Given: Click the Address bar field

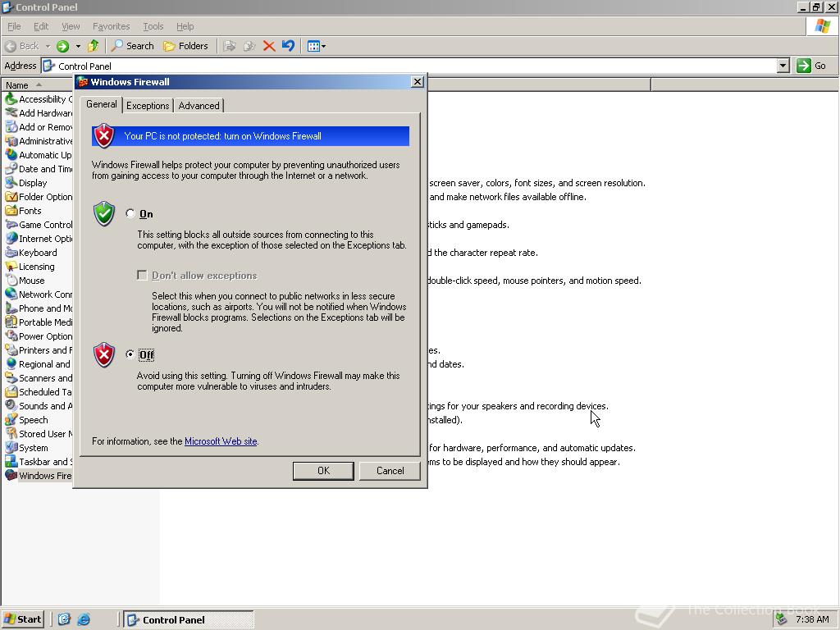Looking at the screenshot, I should (409, 66).
